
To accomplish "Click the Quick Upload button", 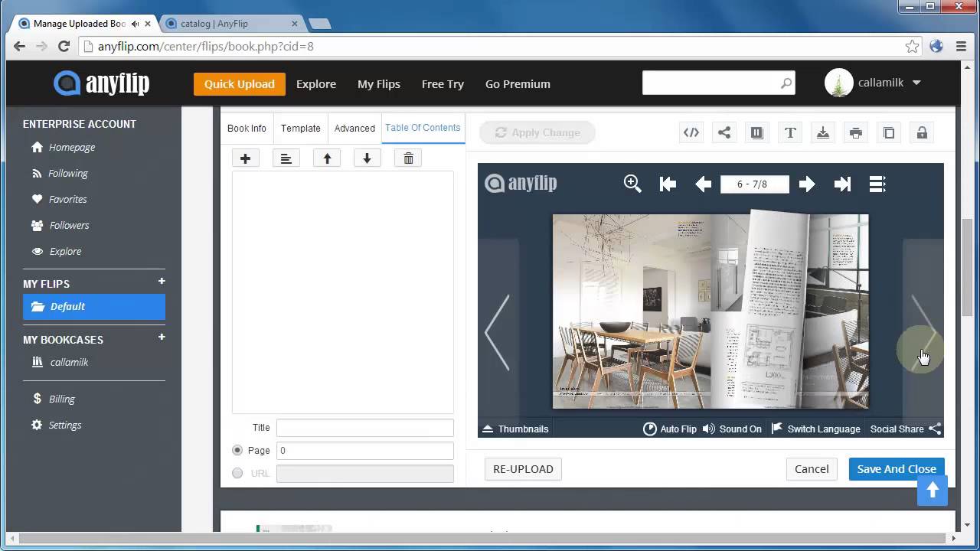I will coord(240,84).
